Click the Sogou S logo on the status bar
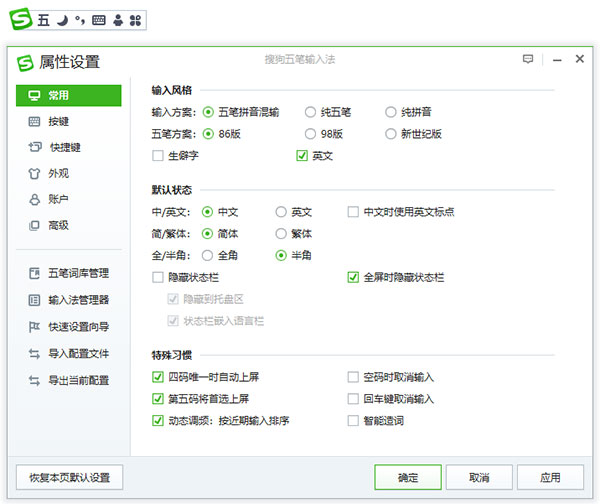Screen dimensions: 600x504 pyautogui.click(x=20, y=19)
